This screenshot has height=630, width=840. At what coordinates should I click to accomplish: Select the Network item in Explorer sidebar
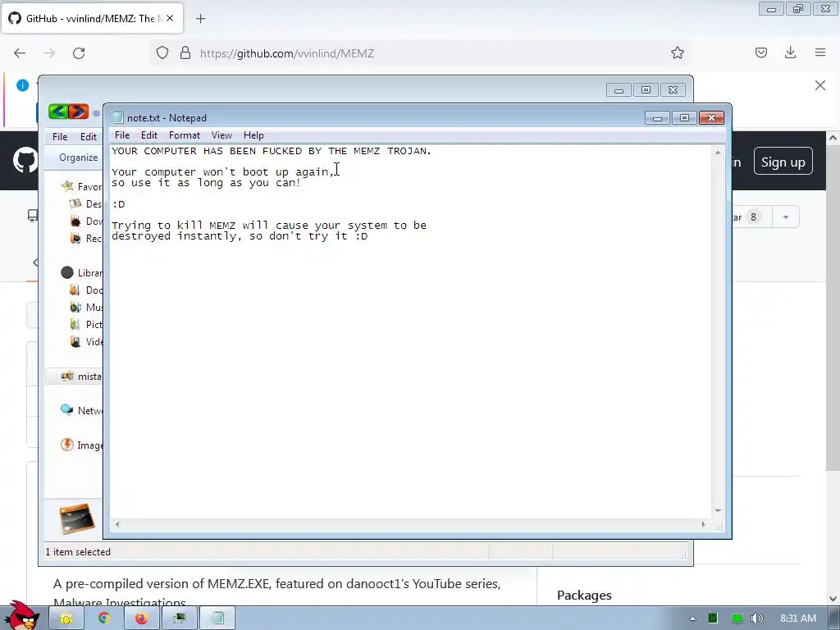[81, 411]
